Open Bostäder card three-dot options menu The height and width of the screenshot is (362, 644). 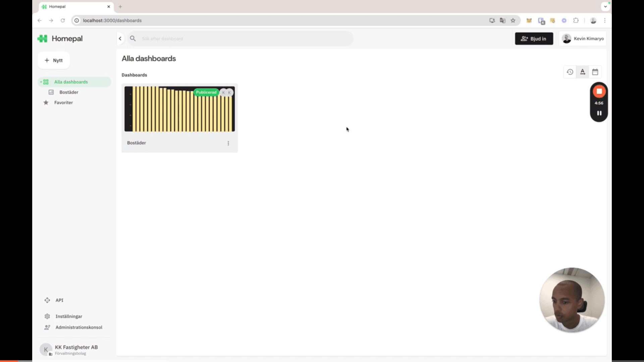[228, 143]
